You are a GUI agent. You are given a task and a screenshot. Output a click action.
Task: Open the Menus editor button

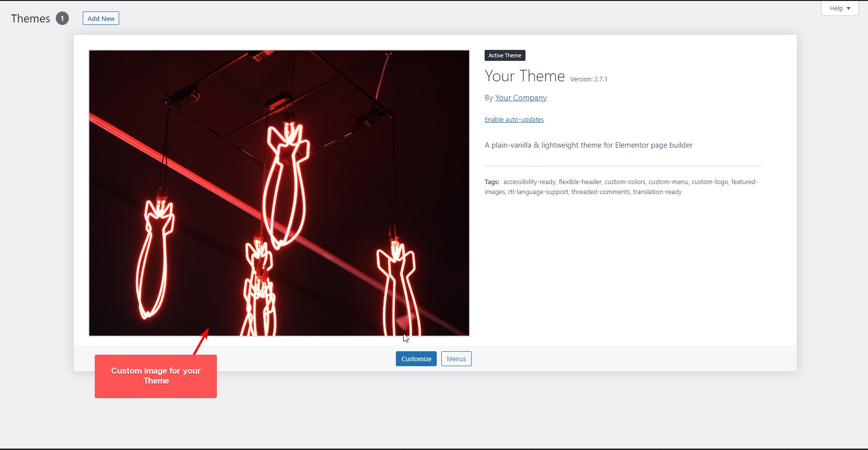pyautogui.click(x=456, y=358)
